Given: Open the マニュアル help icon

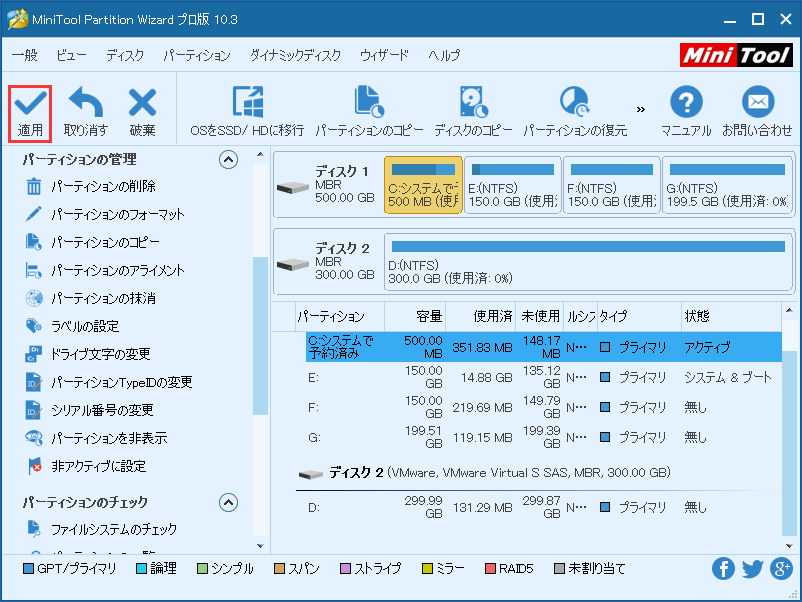Looking at the screenshot, I should pos(686,102).
